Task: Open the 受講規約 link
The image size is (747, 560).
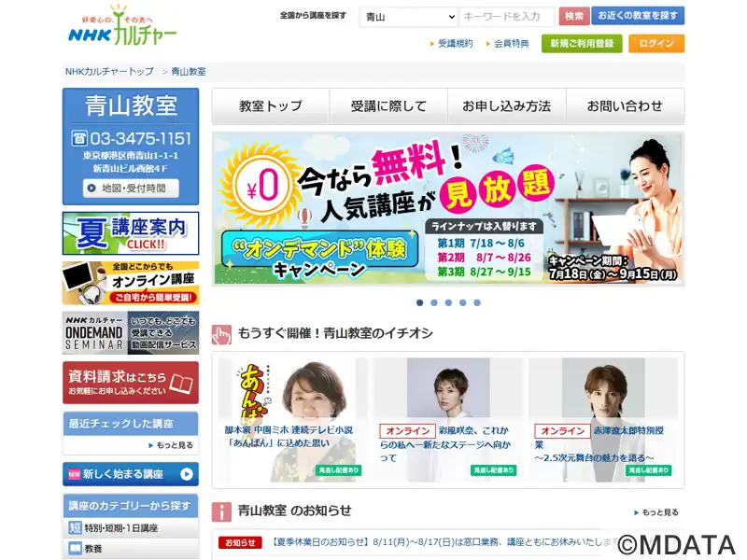Action: click(x=456, y=44)
